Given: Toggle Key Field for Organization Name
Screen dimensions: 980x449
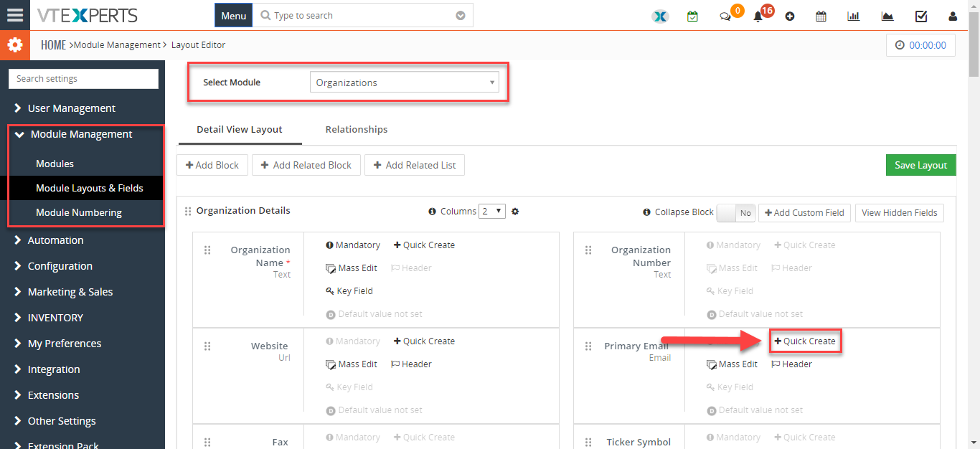Looking at the screenshot, I should point(349,291).
